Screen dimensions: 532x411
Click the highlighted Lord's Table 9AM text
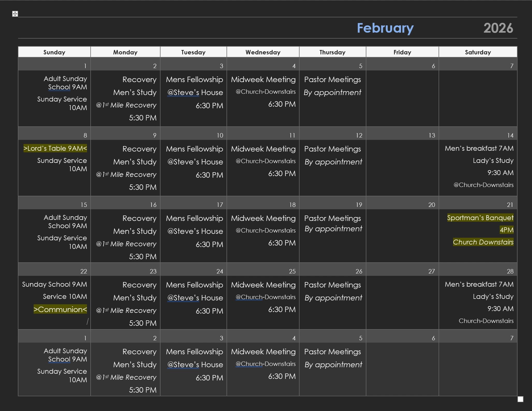point(55,148)
